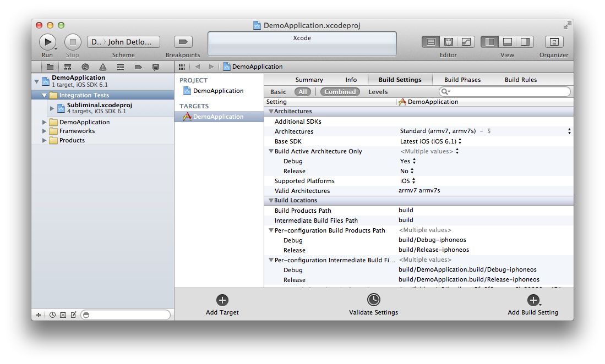Collapse the DemoApplication project root

pos(37,81)
